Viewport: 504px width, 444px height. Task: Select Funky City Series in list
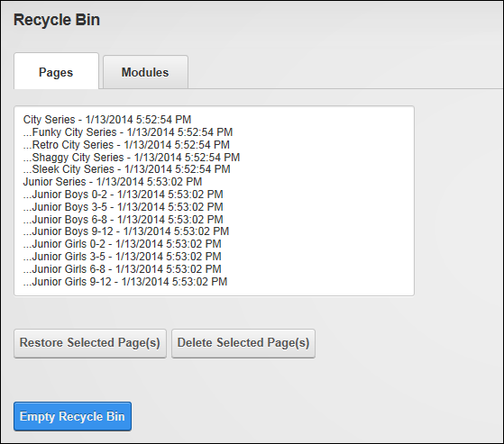(x=128, y=132)
